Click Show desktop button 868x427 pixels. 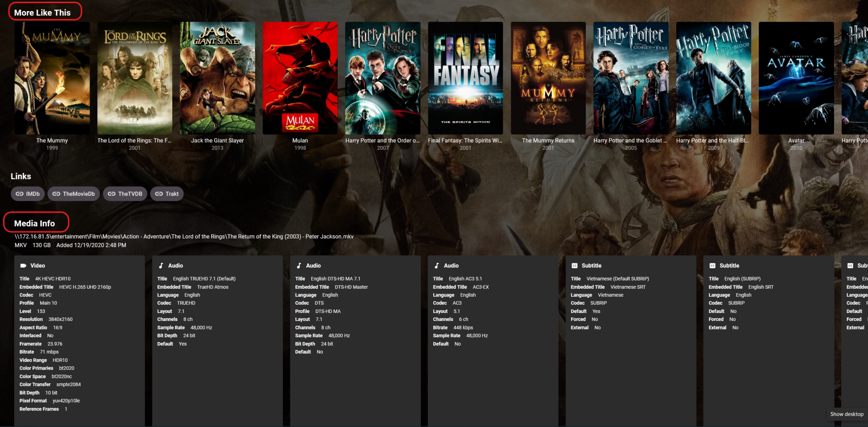[x=847, y=414]
